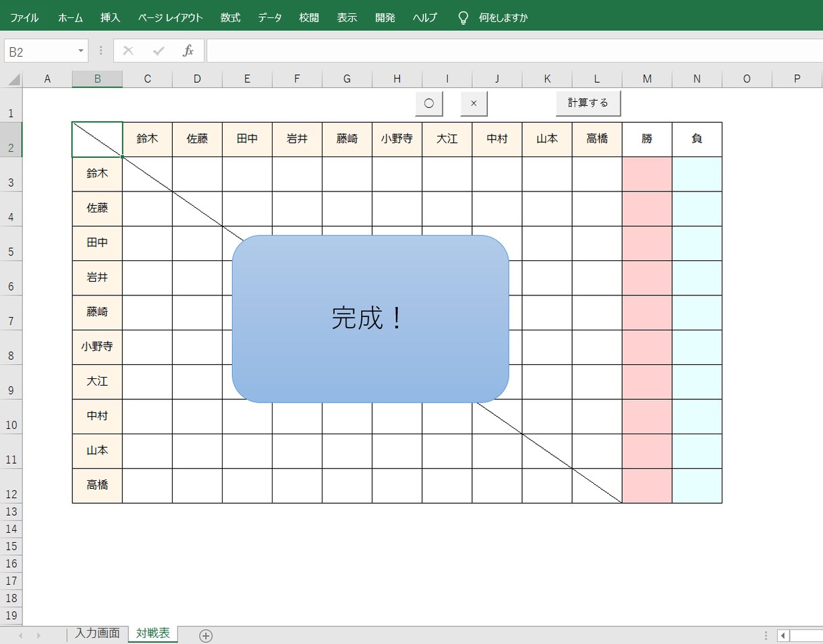Select the 岩井 column header cell
This screenshot has width=823, height=644.
297,140
